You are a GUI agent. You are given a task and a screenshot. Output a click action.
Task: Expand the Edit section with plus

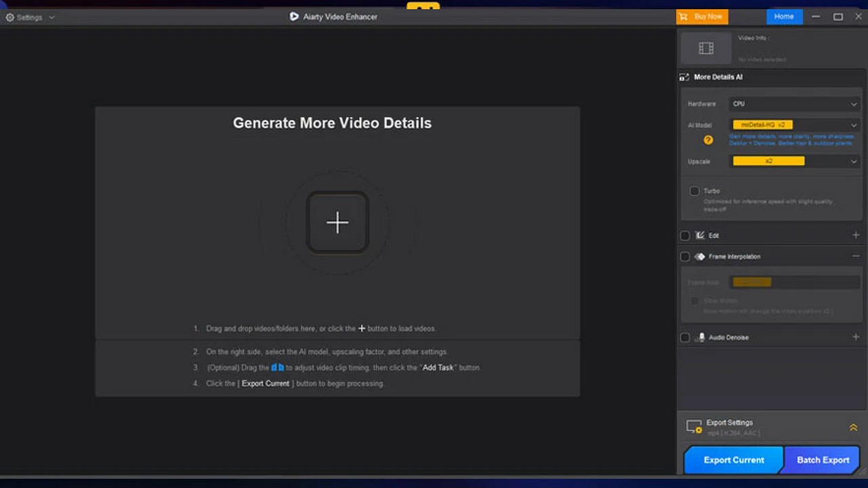(x=856, y=235)
